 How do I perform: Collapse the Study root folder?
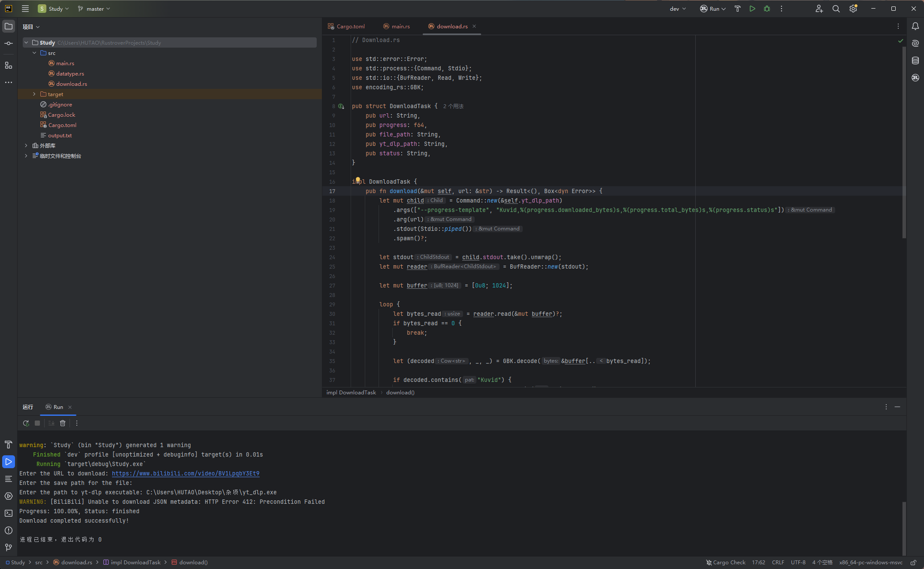[x=26, y=42]
